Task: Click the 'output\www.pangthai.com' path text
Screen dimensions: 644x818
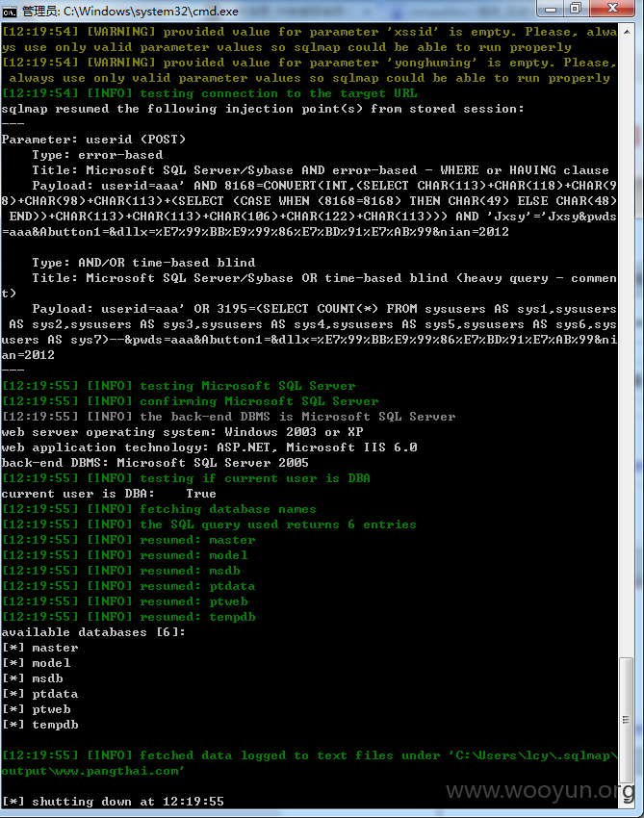Action: 92,771
